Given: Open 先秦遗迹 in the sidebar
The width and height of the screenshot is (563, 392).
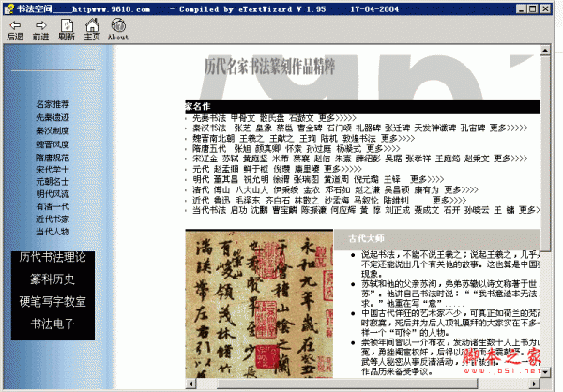Looking at the screenshot, I should [53, 117].
